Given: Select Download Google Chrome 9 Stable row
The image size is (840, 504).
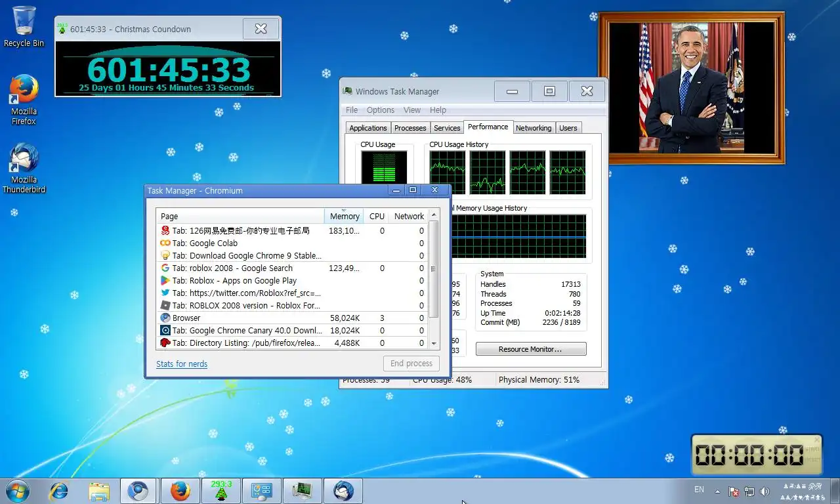Looking at the screenshot, I should pos(293,256).
